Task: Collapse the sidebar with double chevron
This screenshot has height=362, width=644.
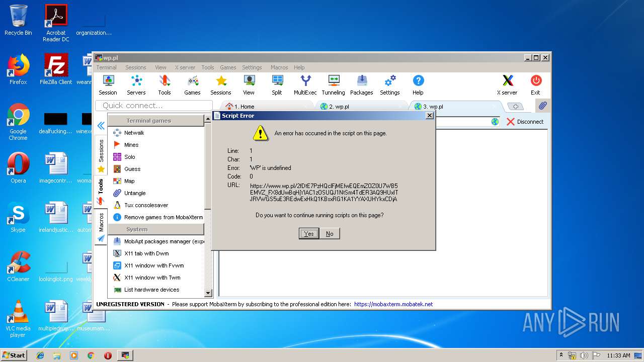Action: [101, 126]
